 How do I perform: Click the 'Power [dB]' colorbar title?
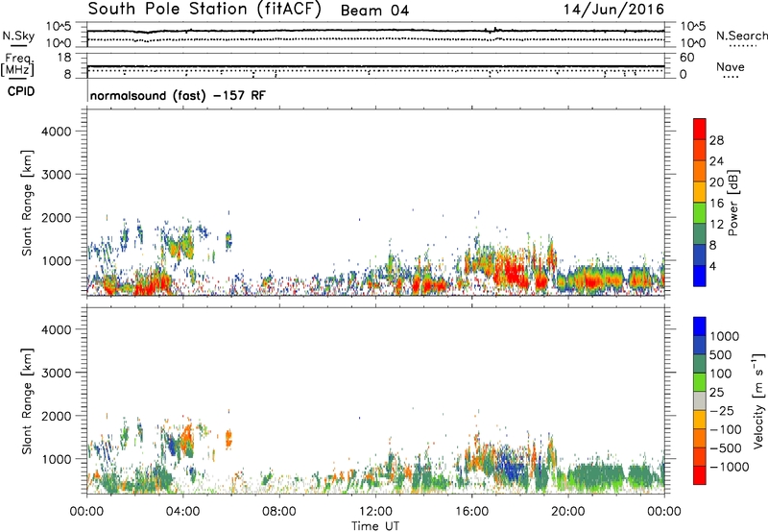732,203
